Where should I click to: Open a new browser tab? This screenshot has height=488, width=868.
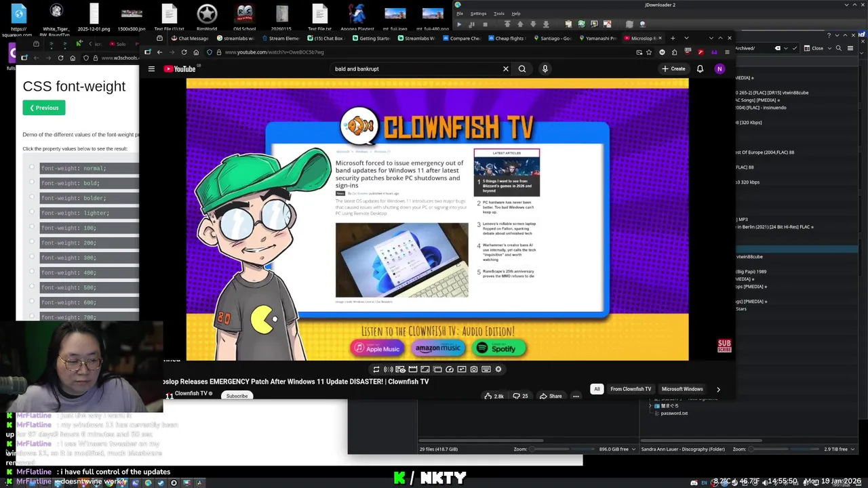point(671,38)
